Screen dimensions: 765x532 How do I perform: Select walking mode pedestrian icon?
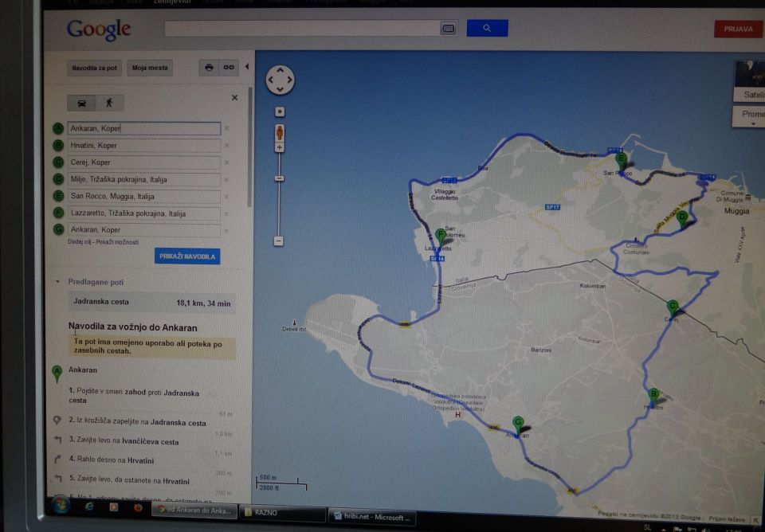[x=109, y=103]
